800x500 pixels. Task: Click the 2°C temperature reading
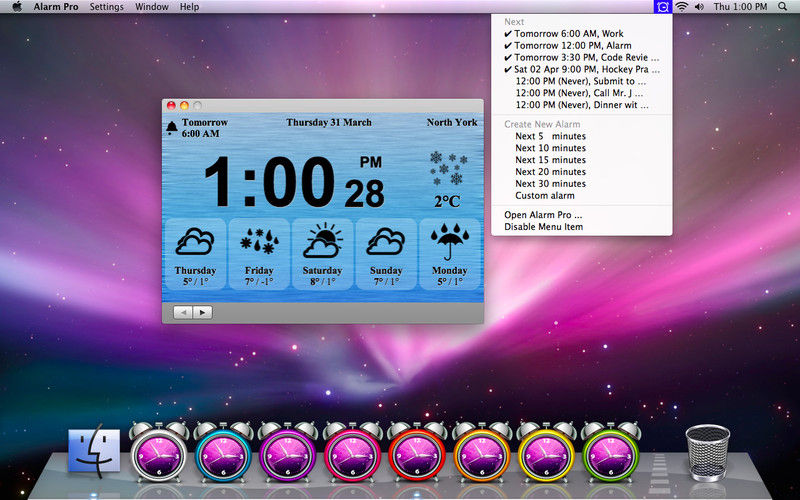tap(447, 202)
